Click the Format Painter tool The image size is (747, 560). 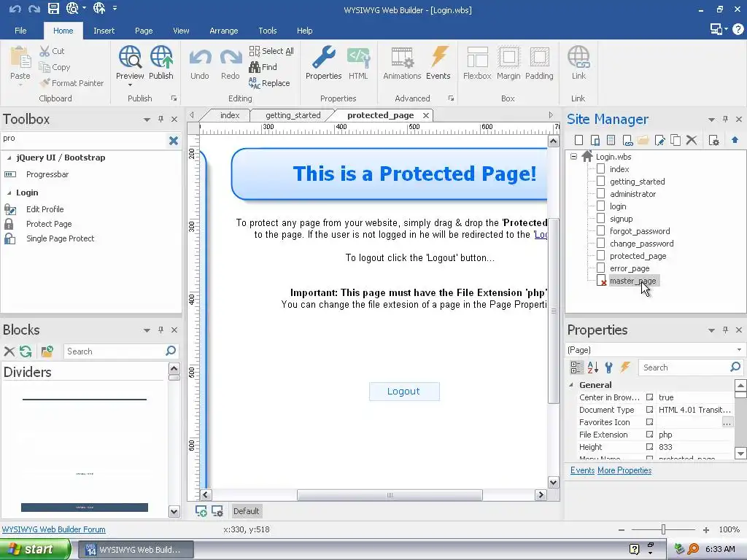coord(71,83)
